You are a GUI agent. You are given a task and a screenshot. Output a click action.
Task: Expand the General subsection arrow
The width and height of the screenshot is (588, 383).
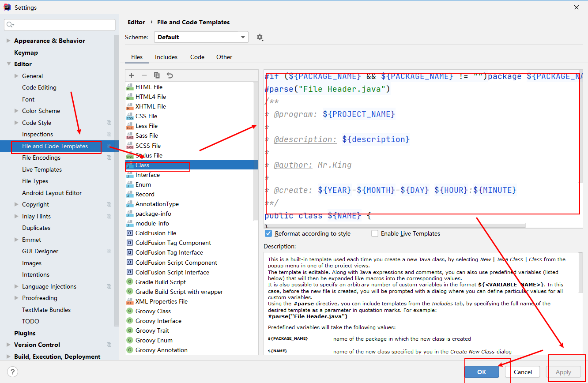click(x=17, y=76)
